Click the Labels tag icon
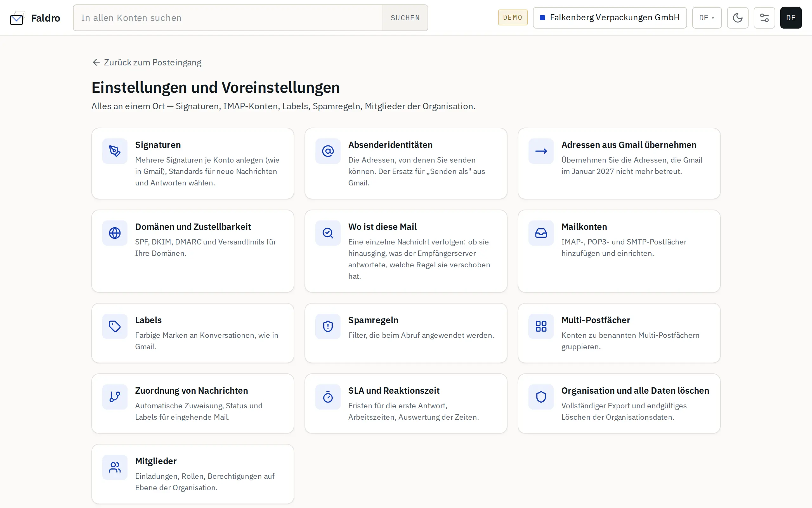 pos(115,326)
